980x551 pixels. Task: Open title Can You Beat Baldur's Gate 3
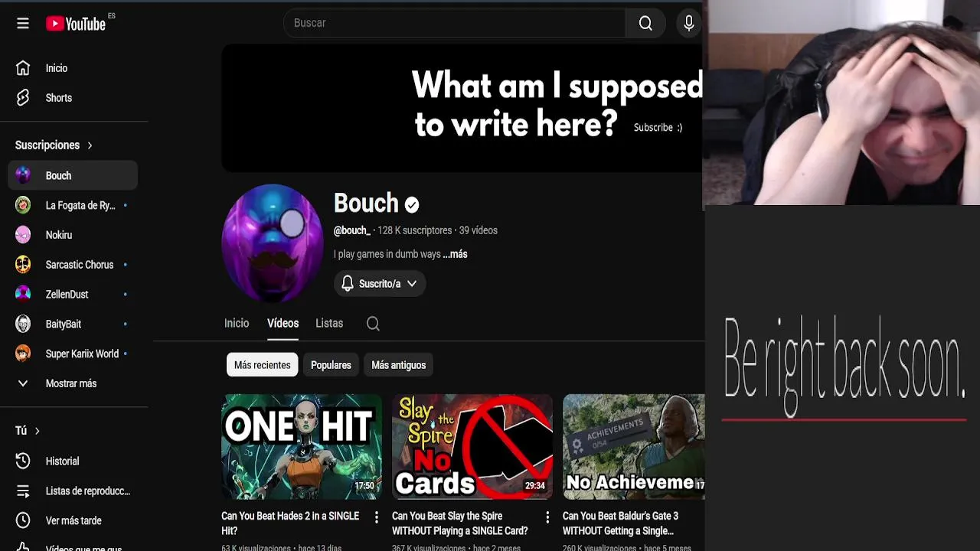[621, 523]
